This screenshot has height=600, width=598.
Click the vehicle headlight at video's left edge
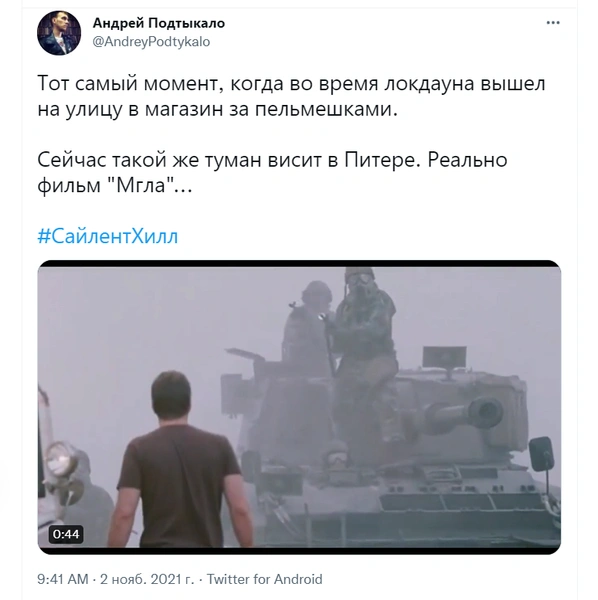61,460
